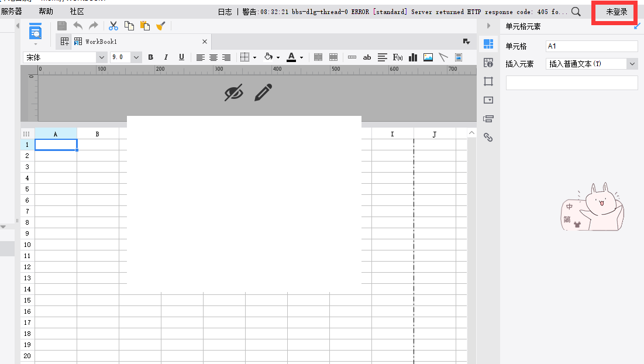Collapse the right panel arrow
The height and width of the screenshot is (364, 644).
tap(488, 26)
